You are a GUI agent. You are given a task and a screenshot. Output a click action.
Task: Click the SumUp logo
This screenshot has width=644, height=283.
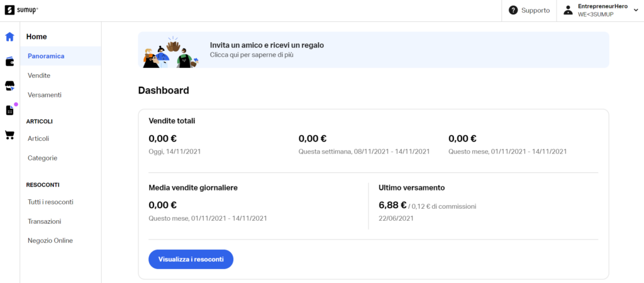pyautogui.click(x=21, y=10)
